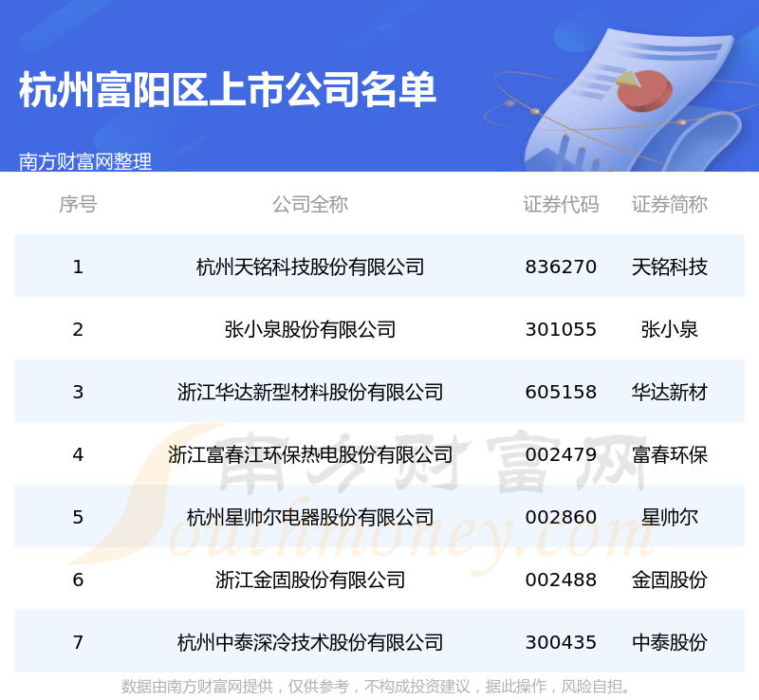Click the 证券简称 column header
759x700 pixels.
click(x=670, y=204)
